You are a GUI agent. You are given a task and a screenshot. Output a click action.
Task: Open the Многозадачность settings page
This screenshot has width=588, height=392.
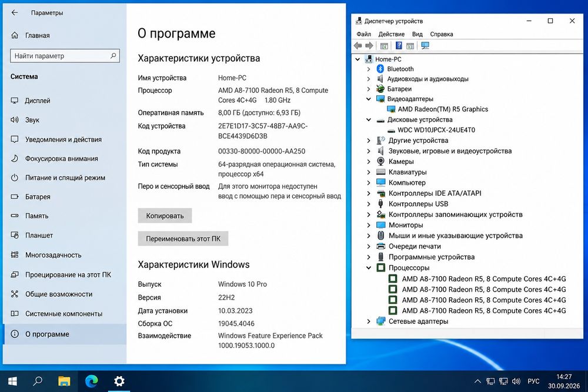point(46,255)
